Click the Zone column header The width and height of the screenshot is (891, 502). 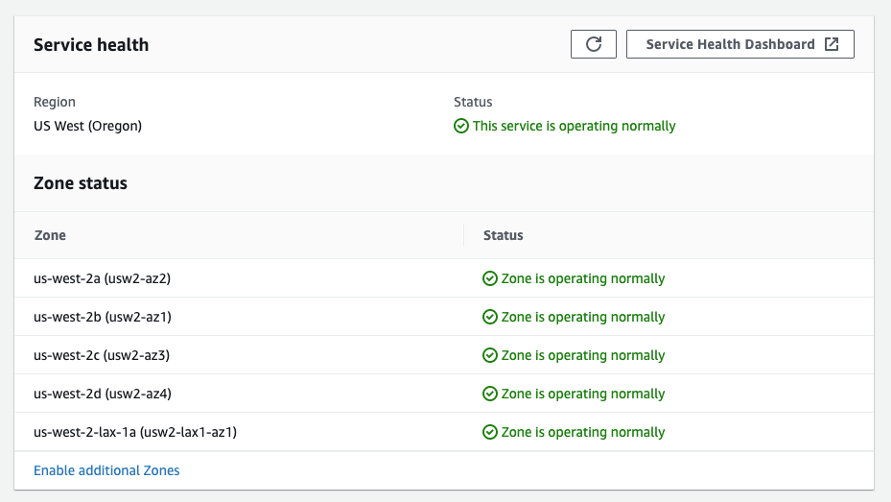tap(50, 235)
